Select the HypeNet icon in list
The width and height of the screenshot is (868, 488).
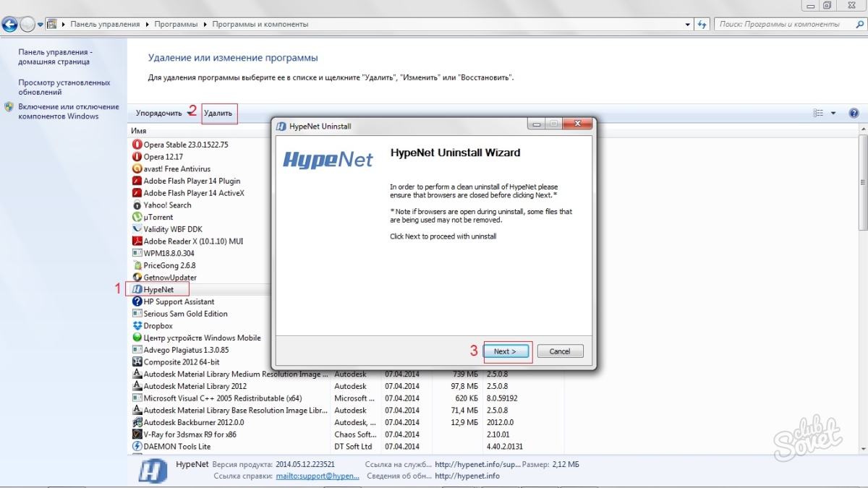point(137,289)
